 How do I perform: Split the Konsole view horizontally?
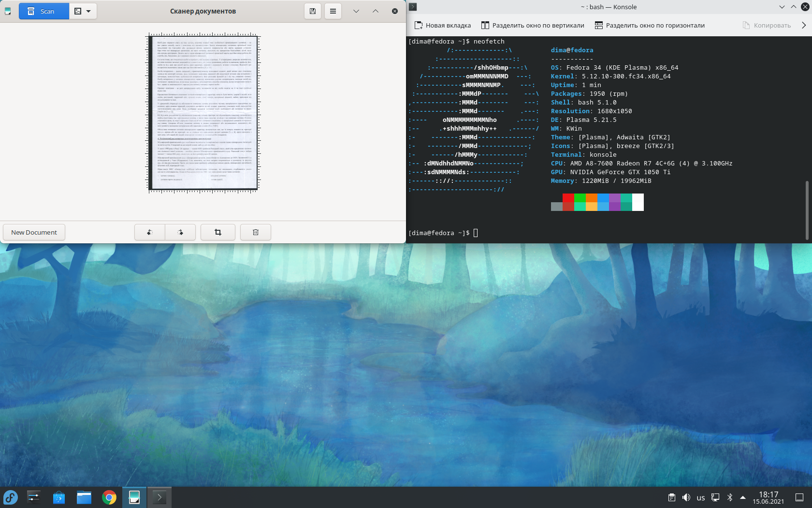click(650, 25)
